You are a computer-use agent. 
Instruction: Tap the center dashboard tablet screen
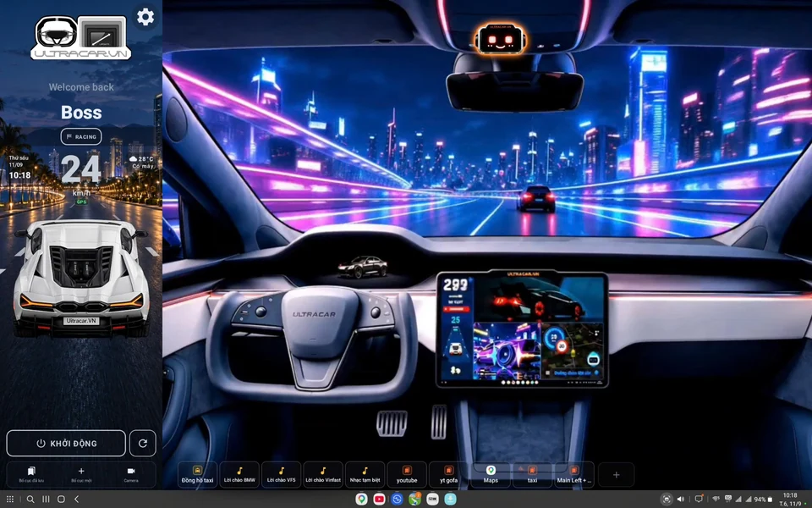[522, 329]
